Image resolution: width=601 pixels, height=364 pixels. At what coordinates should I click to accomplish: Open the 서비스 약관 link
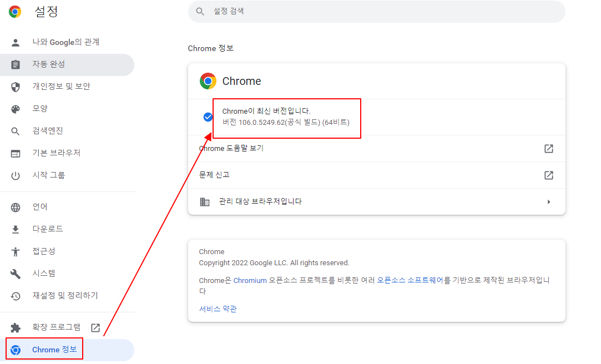(218, 309)
